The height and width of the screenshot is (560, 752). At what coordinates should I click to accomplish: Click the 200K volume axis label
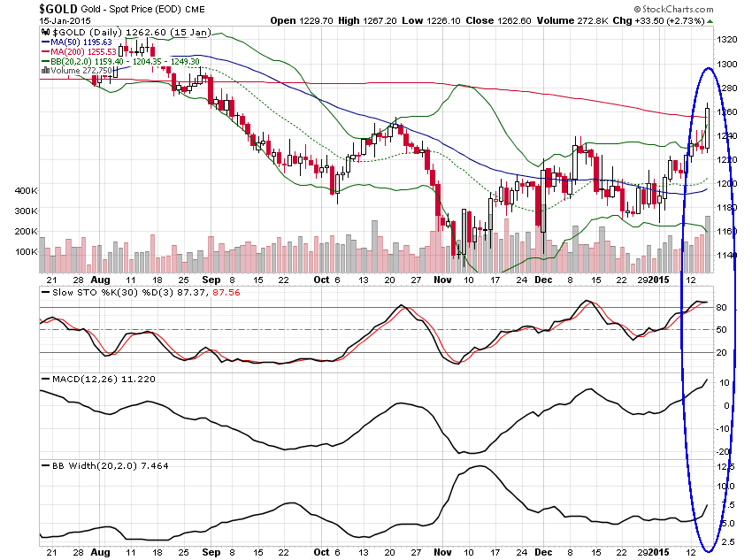(26, 231)
